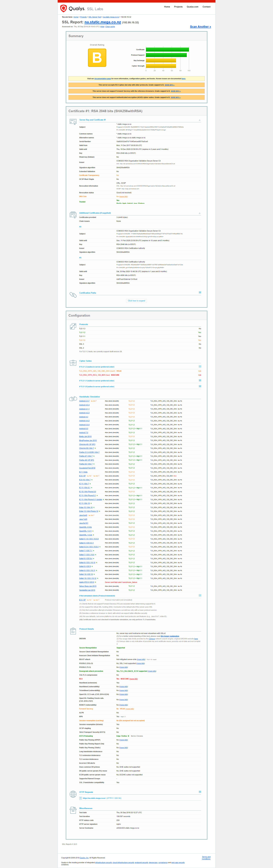Expand the Certification Paths section
This screenshot has width=273, height=868.
point(200,293)
